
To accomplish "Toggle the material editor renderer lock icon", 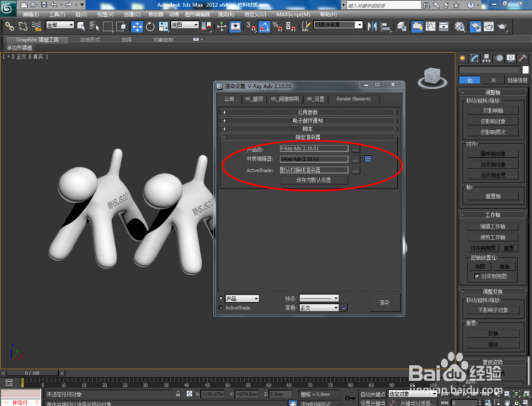I will point(367,159).
